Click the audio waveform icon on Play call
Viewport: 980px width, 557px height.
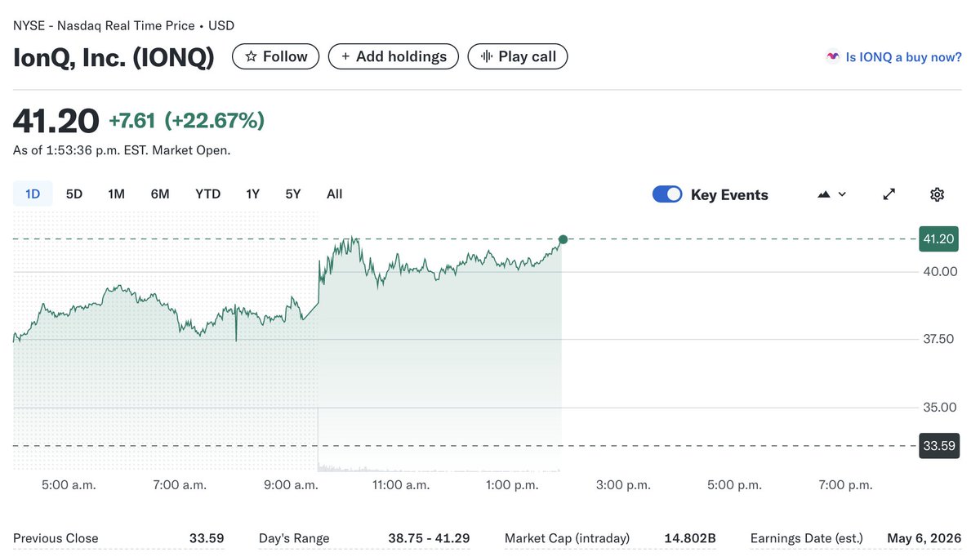pos(487,56)
